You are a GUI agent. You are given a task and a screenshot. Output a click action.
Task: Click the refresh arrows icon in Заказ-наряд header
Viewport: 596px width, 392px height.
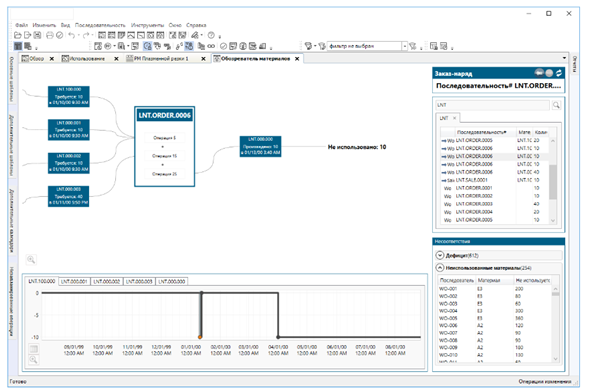coord(558,73)
